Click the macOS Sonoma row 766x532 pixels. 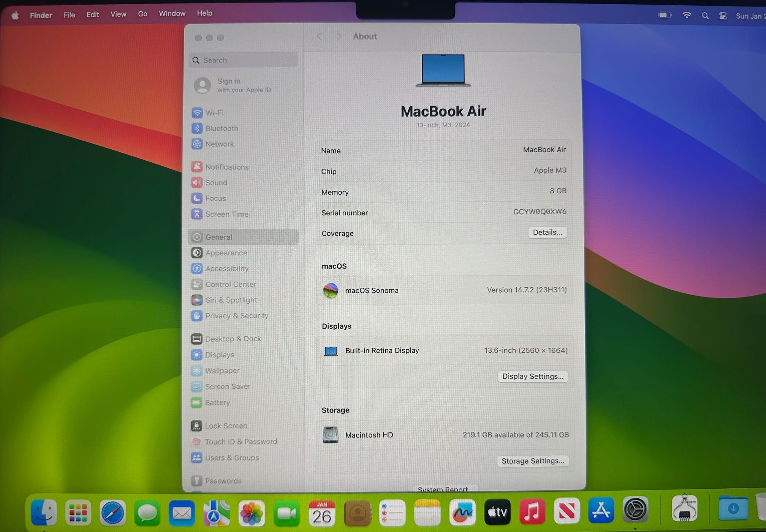click(444, 290)
